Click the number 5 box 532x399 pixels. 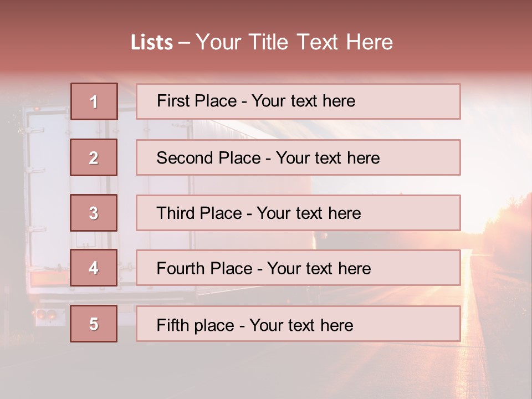[x=94, y=324]
